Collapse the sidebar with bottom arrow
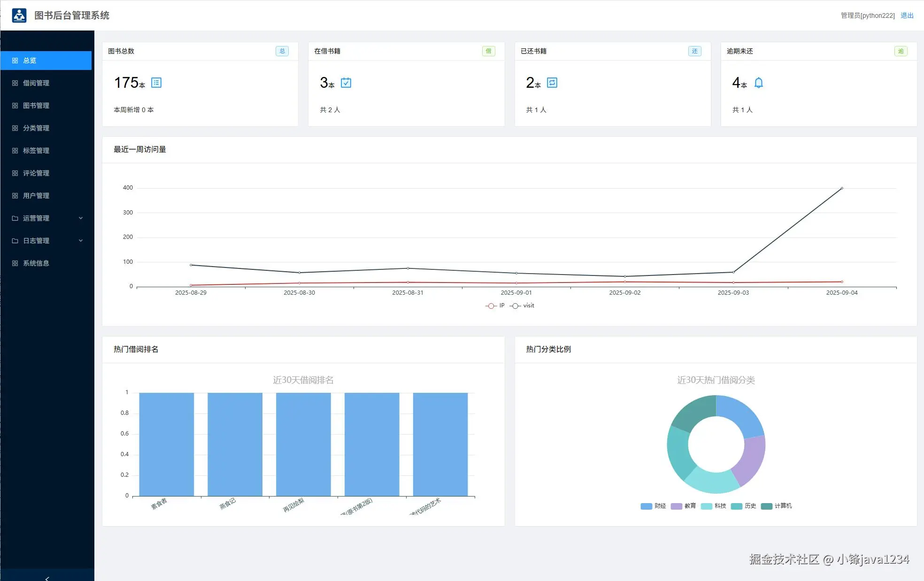The width and height of the screenshot is (924, 581). click(x=47, y=578)
